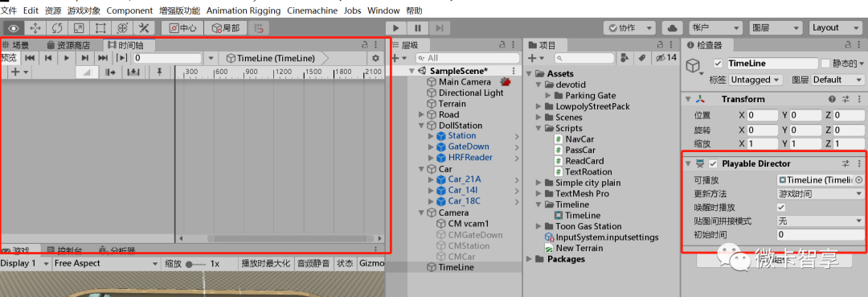Start Play mode in the editor
This screenshot has width=868, height=297.
(395, 27)
